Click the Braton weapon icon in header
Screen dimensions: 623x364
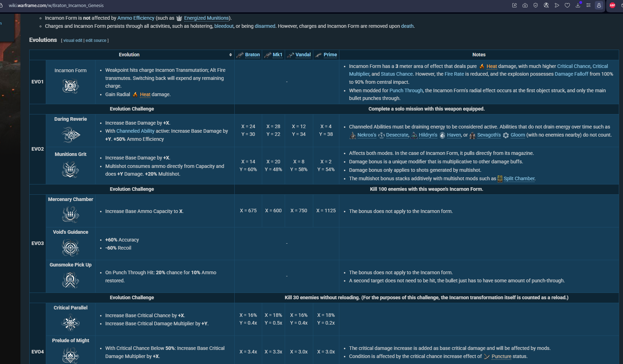click(x=240, y=55)
